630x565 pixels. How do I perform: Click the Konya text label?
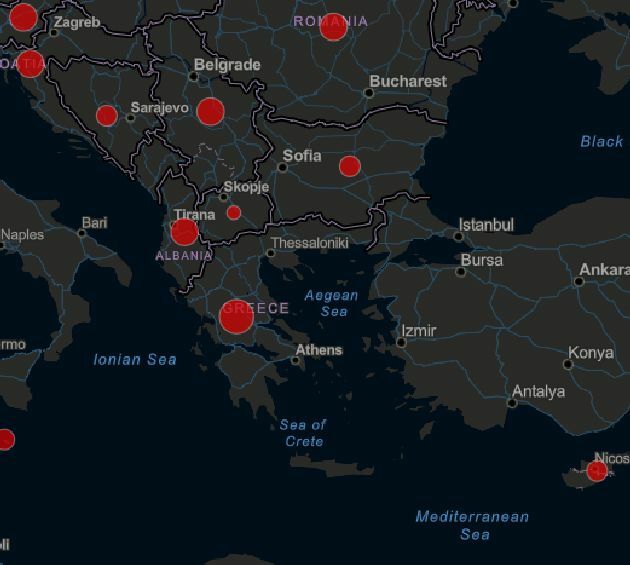[x=591, y=353]
